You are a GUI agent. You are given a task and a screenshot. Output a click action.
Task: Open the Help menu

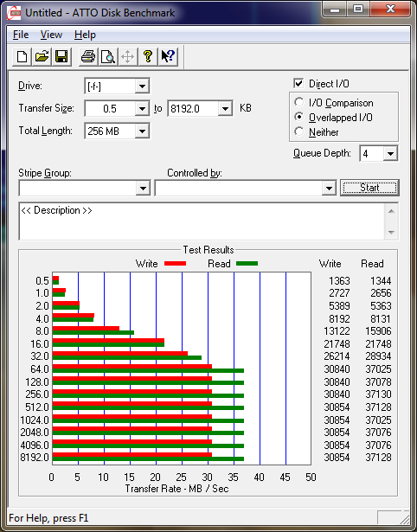85,35
